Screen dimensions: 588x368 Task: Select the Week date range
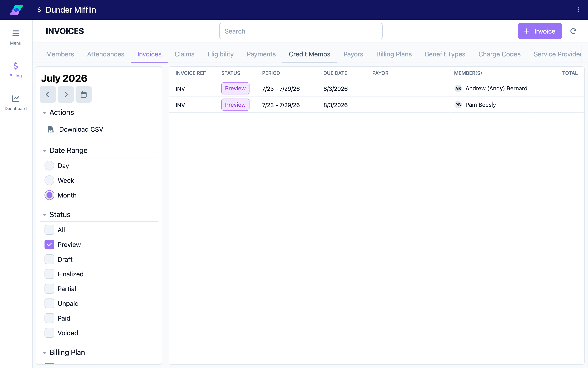pos(49,180)
